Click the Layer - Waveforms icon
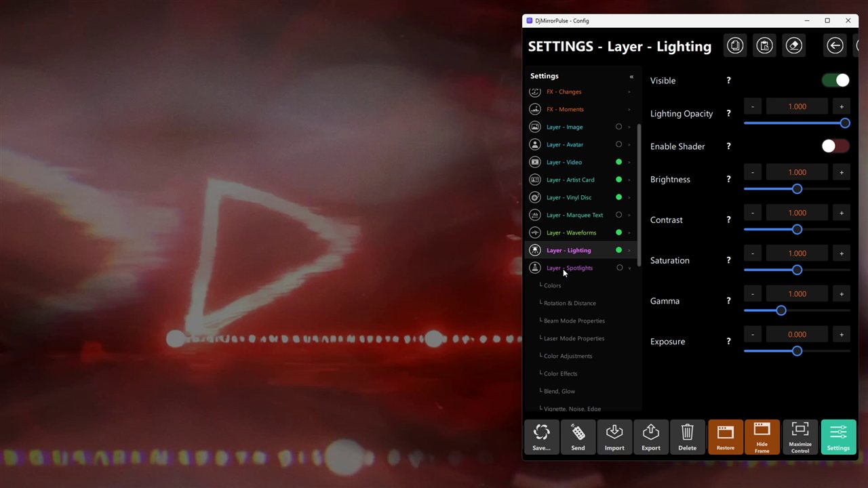868x488 pixels. pyautogui.click(x=535, y=232)
